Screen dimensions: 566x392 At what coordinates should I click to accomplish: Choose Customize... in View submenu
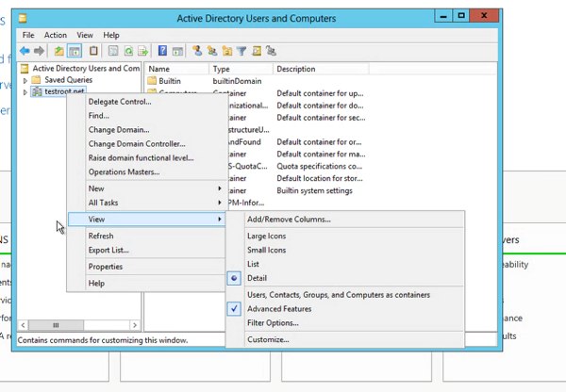(345, 339)
